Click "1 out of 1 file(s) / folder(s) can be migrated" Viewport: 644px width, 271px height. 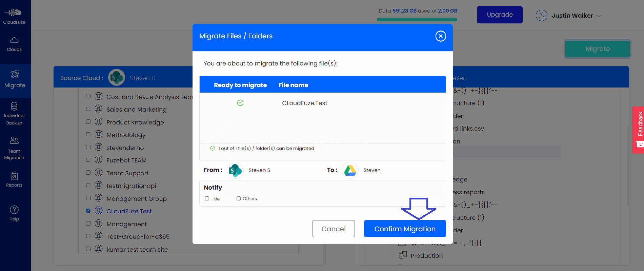pyautogui.click(x=266, y=148)
